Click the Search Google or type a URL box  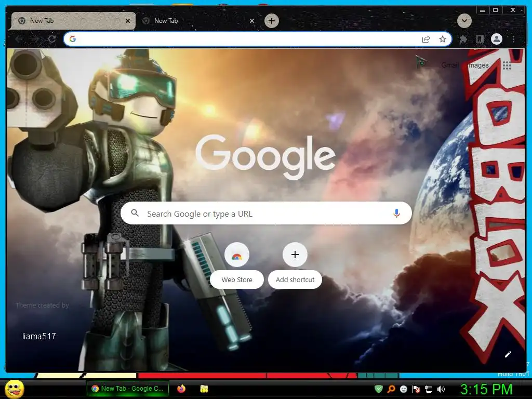tap(266, 213)
